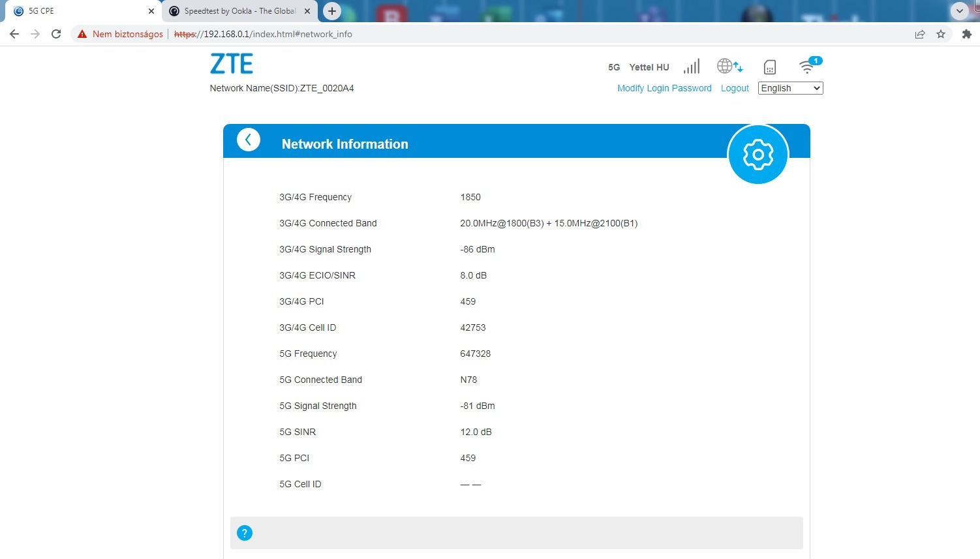This screenshot has width=980, height=559.
Task: Click the 3G/4G PCI label
Action: [x=301, y=301]
